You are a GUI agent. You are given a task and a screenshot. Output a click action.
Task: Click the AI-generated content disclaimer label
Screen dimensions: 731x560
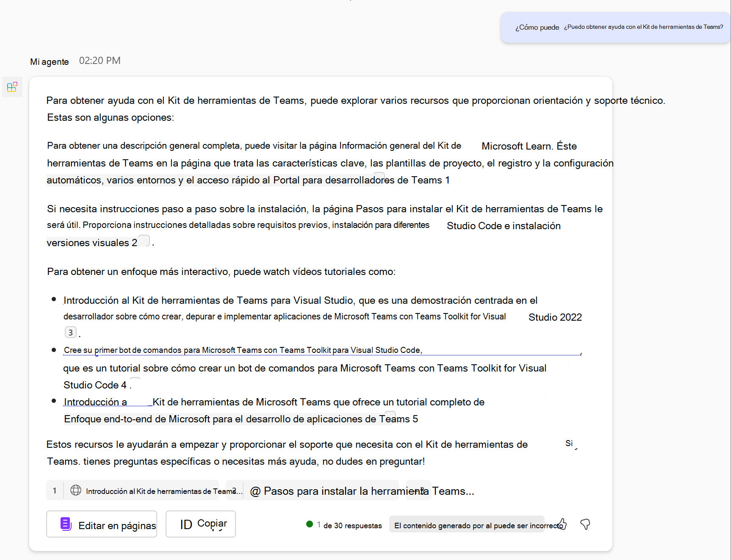(467, 525)
